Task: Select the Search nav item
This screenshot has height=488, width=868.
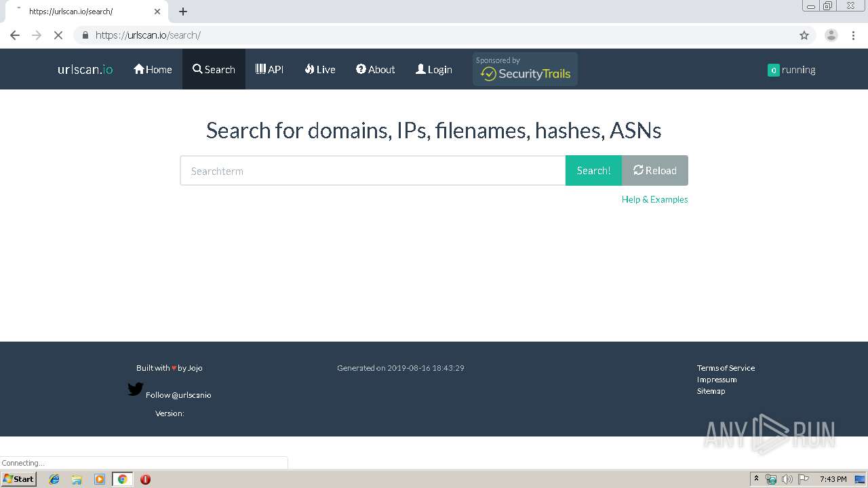Action: click(214, 69)
